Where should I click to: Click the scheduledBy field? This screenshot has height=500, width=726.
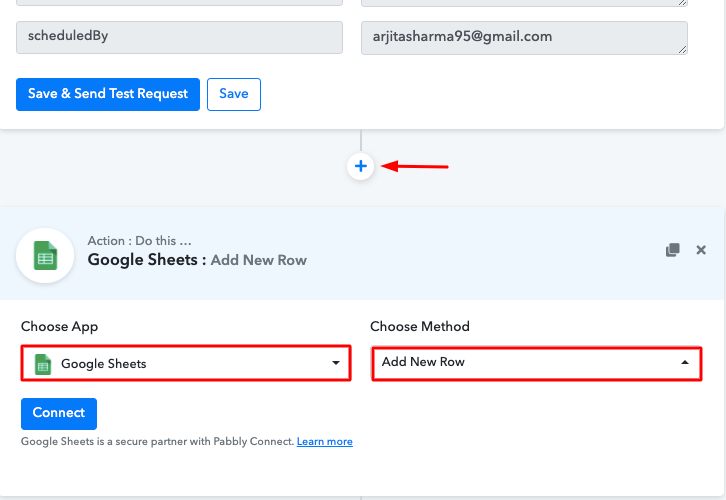179,38
